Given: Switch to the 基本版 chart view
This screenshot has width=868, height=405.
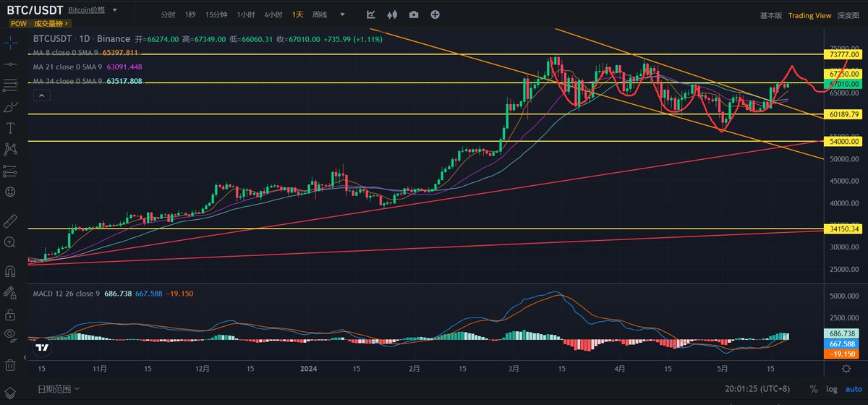Looking at the screenshot, I should [771, 15].
